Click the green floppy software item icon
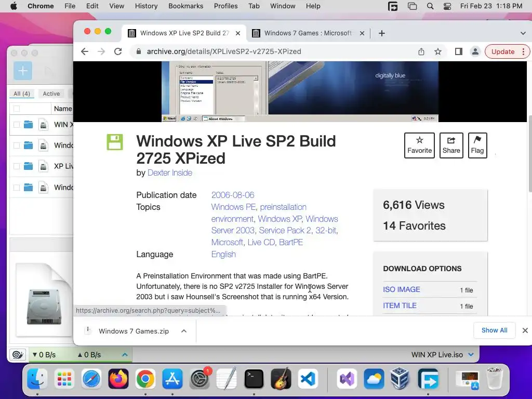Viewport: 532px width, 399px height. [x=115, y=142]
